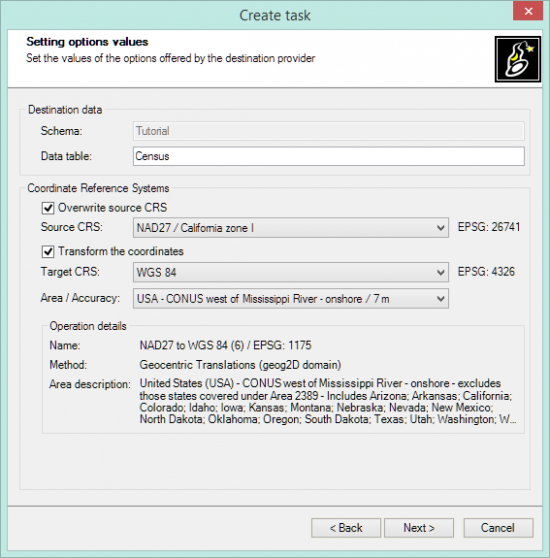The width and height of the screenshot is (550, 558).
Task: Select the NAD27 / California zone I combo box
Action: tap(291, 228)
